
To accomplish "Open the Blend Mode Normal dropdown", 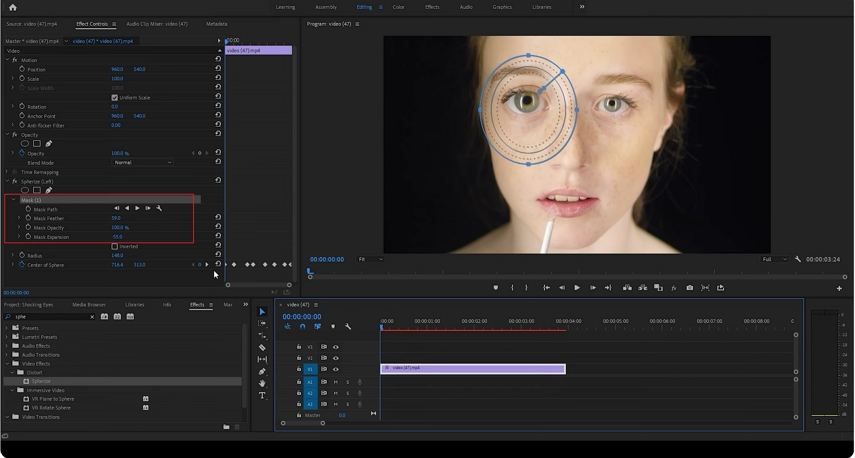I will (x=143, y=162).
